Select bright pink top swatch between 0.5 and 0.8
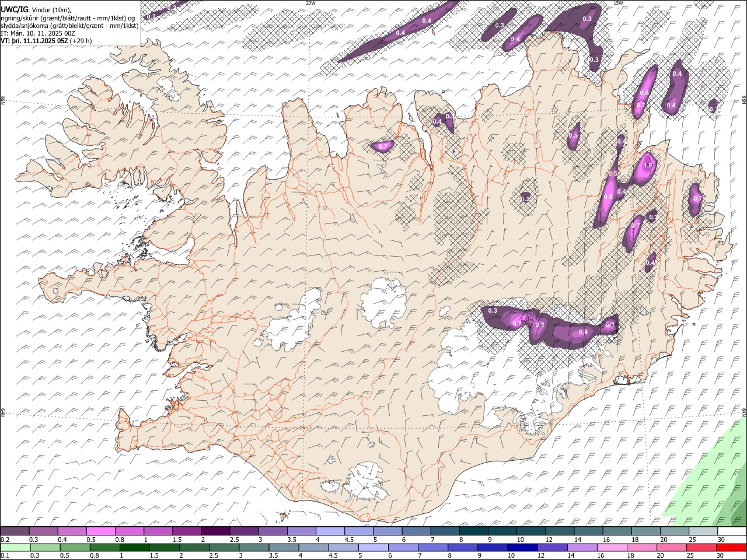Screen dimensions: 747x560 [100, 531]
